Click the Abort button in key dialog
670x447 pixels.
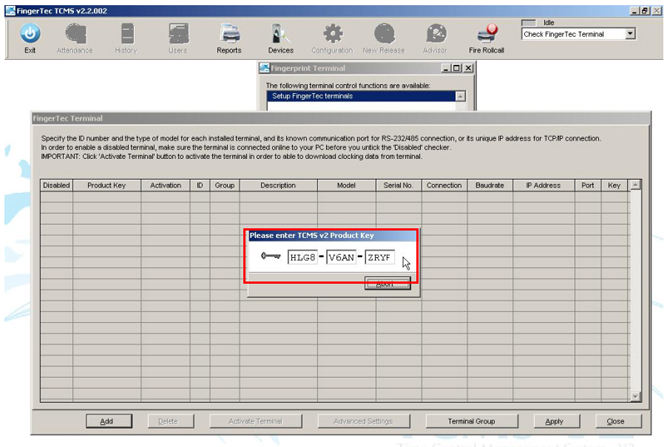pos(388,284)
